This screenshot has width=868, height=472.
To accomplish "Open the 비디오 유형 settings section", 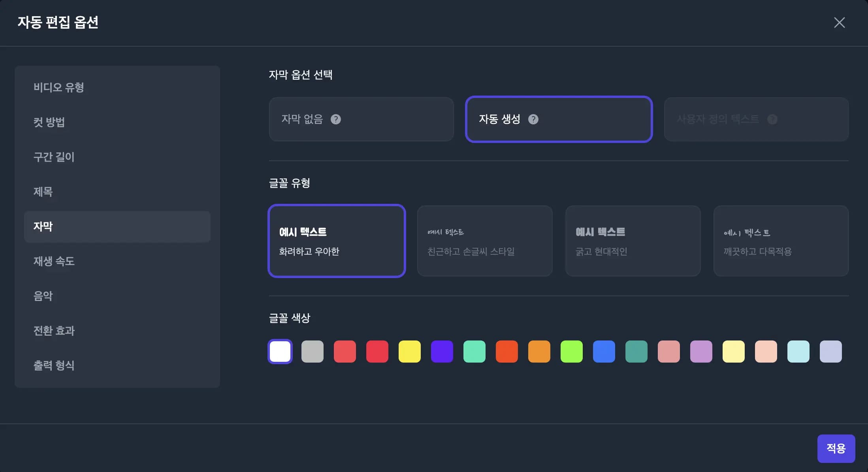I will click(x=58, y=88).
